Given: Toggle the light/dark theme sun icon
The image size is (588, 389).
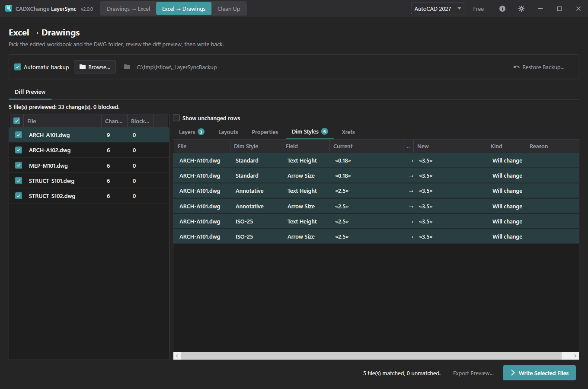Looking at the screenshot, I should 521,9.
